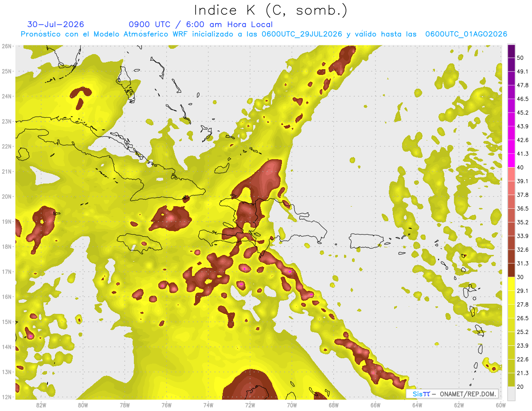The height and width of the screenshot is (411, 532).
Task: Click the colorbar value "32.6"
Action: (522, 250)
